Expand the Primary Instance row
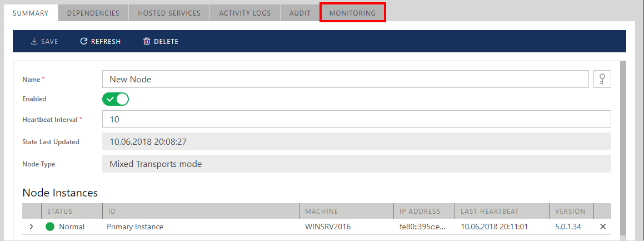 [32, 227]
